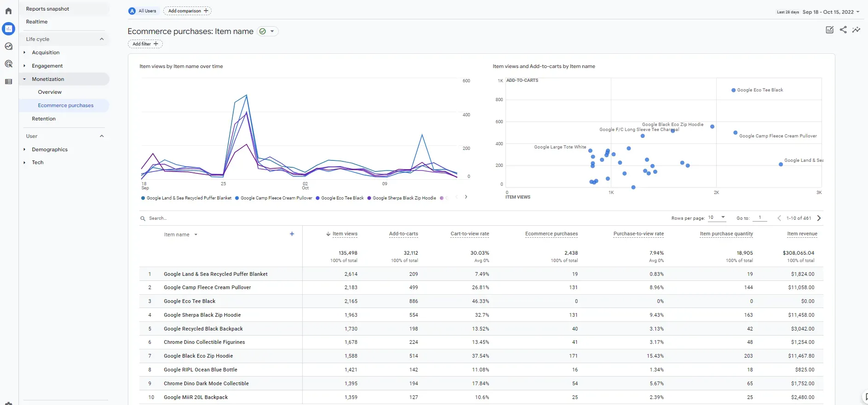
Task: Click the Share this report icon
Action: point(843,30)
